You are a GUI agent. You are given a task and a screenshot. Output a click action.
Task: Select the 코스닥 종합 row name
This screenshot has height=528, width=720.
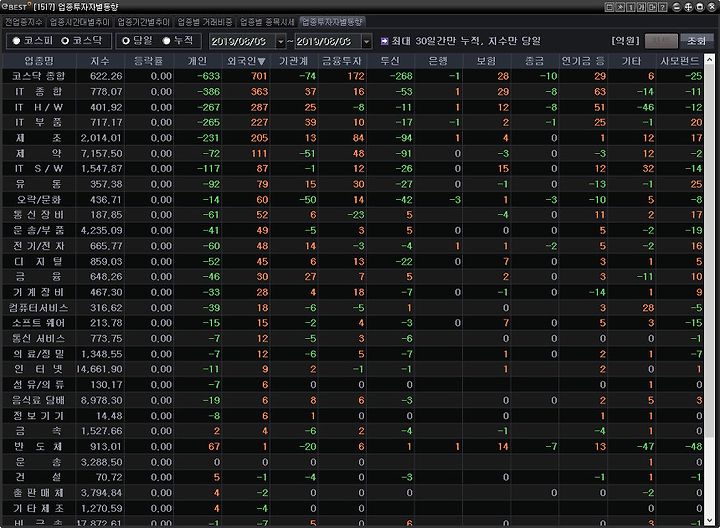(x=39, y=76)
